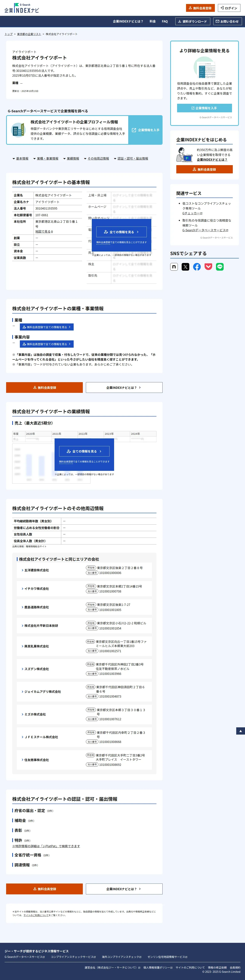The image size is (245, 980).
Task: Click 企業情報を入手 in right sidebar card
Action: point(204,108)
